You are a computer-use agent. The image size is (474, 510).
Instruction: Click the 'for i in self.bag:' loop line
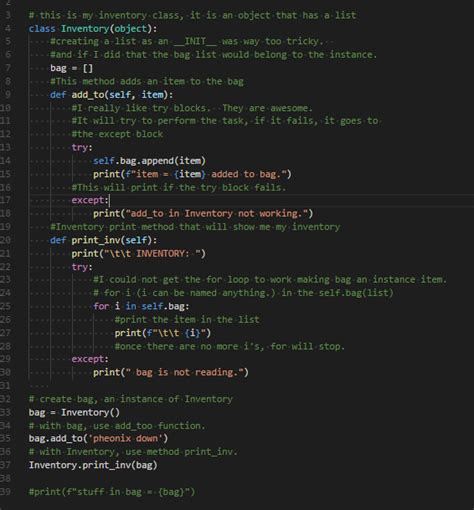click(141, 306)
